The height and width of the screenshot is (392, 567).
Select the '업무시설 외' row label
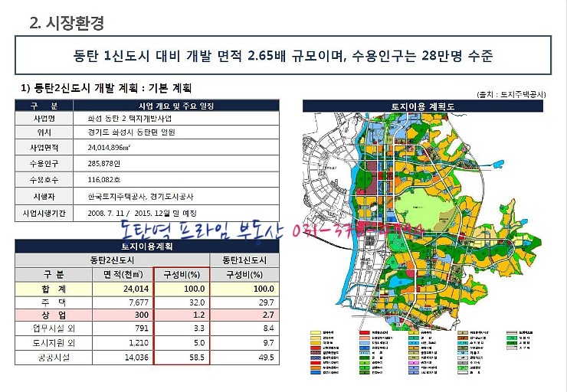[54, 328]
